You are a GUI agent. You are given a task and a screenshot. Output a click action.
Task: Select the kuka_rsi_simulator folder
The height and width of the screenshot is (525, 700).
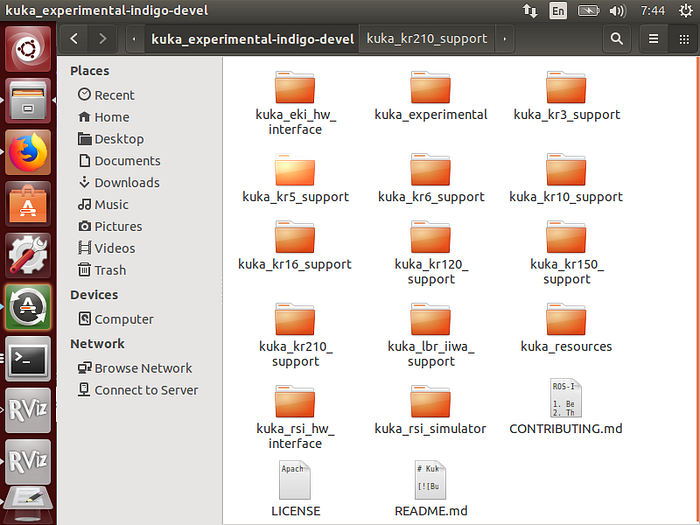(x=430, y=410)
